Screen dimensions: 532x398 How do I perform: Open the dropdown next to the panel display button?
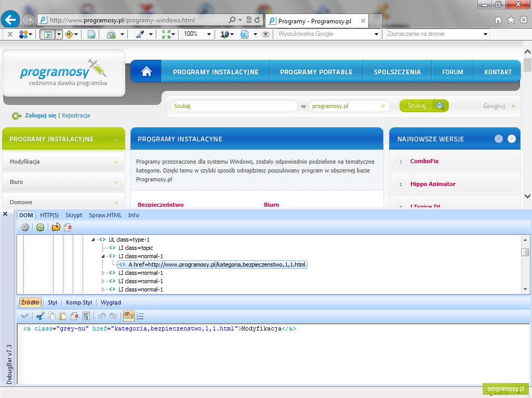59,34
